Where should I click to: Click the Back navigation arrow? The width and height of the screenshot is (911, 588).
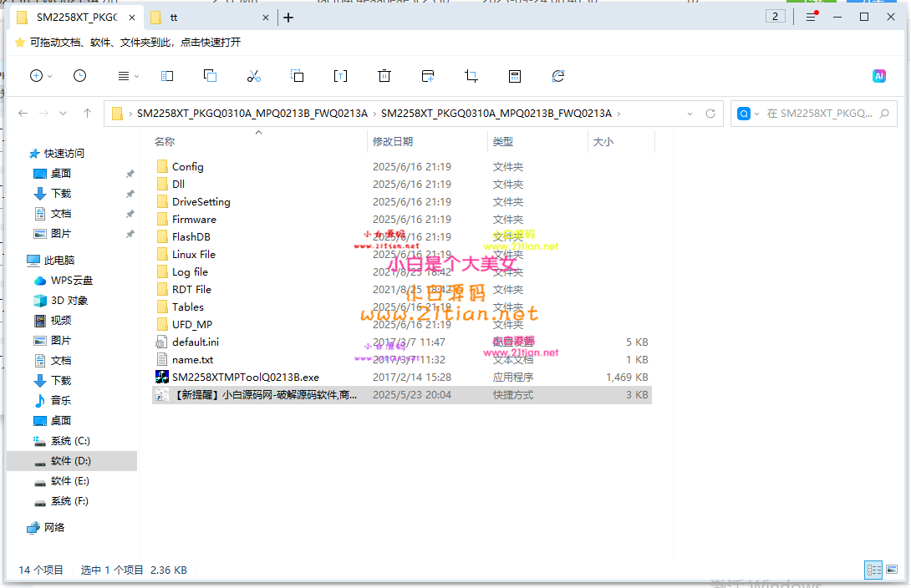(23, 114)
